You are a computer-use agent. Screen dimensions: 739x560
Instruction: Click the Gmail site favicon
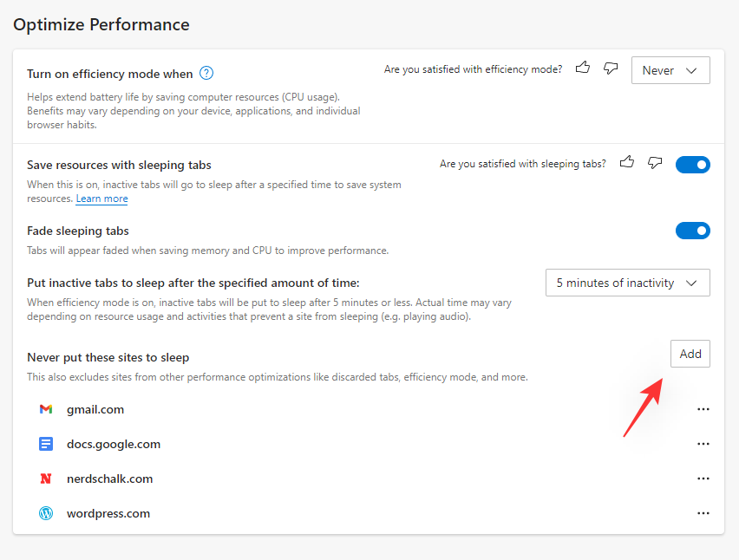45,409
